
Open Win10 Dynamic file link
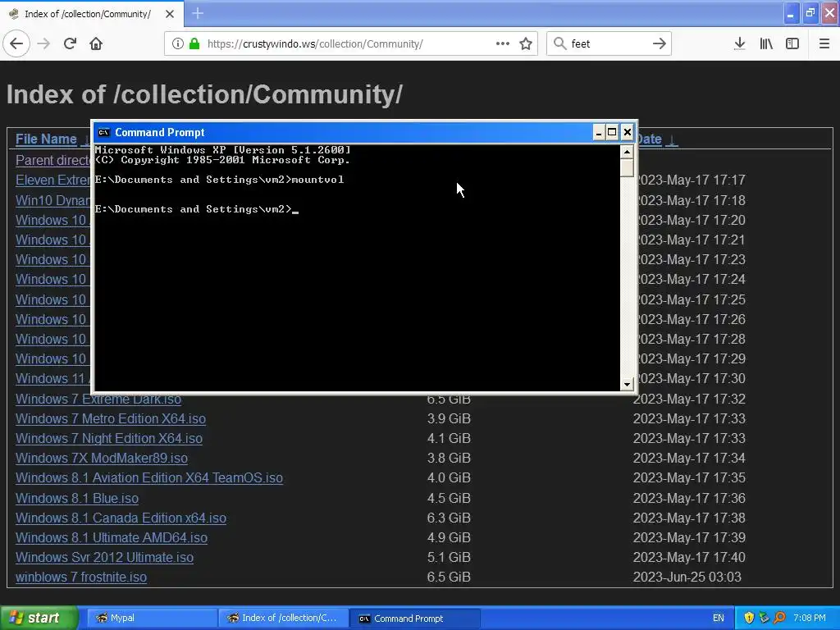(x=53, y=200)
